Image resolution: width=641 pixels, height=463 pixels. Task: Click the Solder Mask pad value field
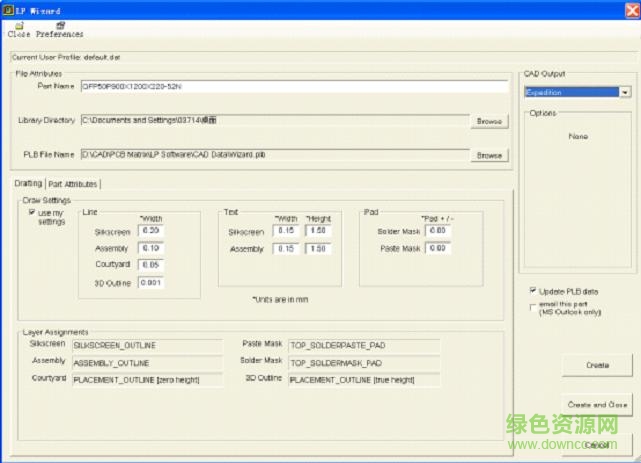(436, 230)
